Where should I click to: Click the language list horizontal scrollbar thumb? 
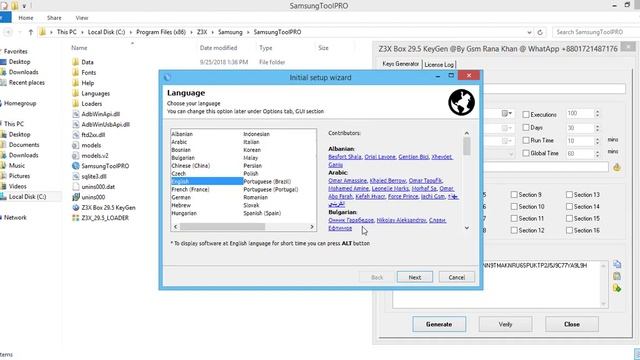coord(222,227)
